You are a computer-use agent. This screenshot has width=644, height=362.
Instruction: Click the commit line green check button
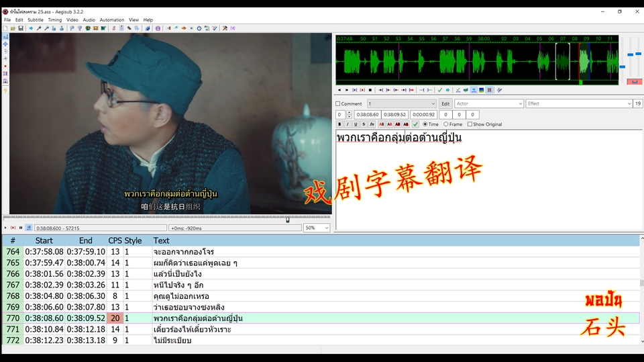tap(416, 124)
